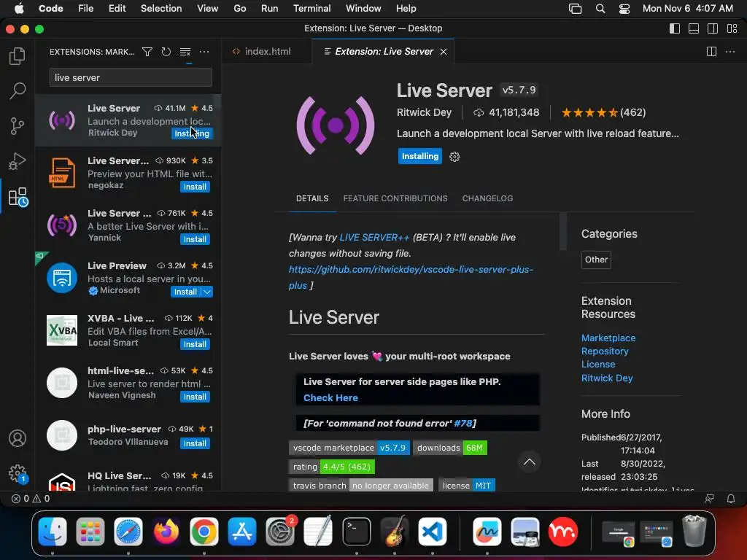Open feedback icon in status bar
Viewport: 747px width, 560px height.
click(x=709, y=499)
